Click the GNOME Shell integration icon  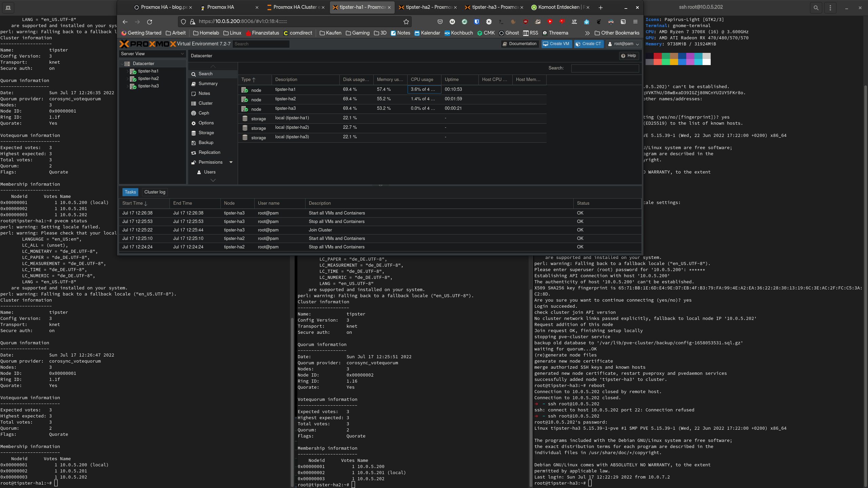(x=599, y=22)
